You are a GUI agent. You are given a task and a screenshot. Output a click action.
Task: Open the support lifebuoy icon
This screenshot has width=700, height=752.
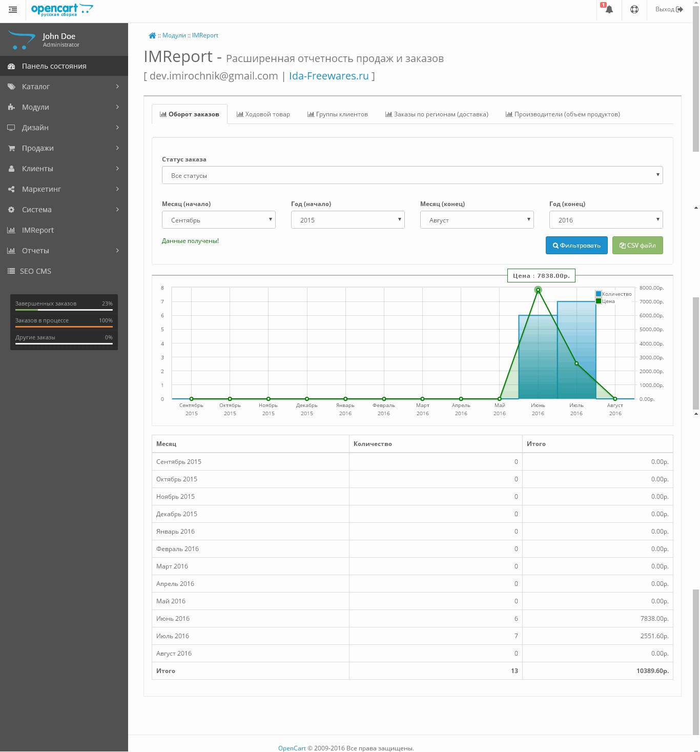click(634, 9)
